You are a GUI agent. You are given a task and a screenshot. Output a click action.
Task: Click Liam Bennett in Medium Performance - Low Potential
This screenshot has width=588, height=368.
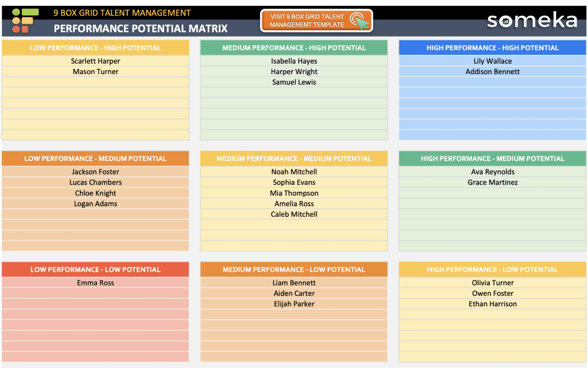click(x=294, y=283)
